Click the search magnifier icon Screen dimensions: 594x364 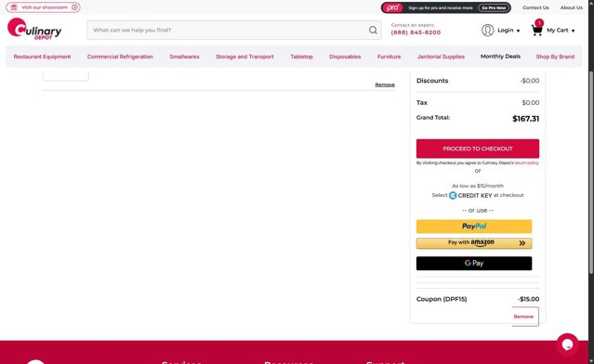373,30
